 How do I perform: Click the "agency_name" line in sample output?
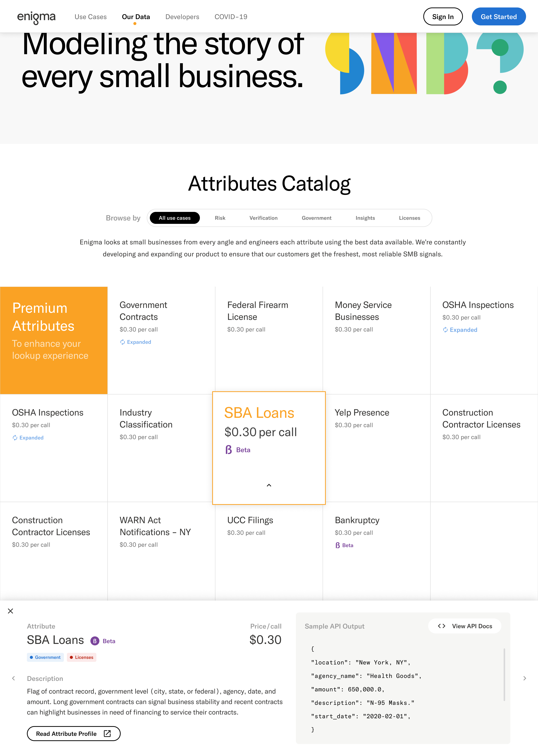(x=366, y=676)
